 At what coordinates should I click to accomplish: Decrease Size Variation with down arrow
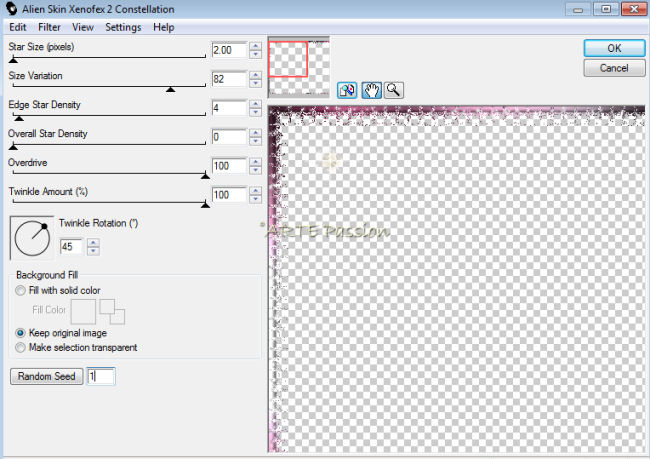point(256,83)
